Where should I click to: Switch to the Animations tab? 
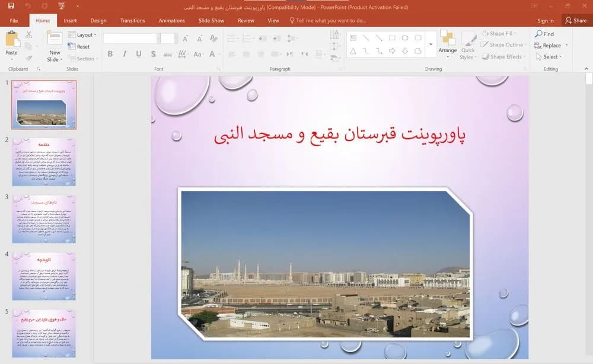[172, 21]
